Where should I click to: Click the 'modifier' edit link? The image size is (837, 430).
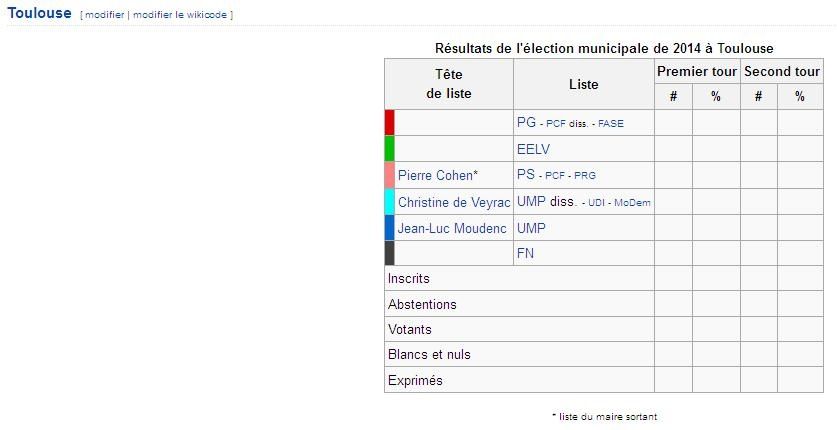(105, 15)
